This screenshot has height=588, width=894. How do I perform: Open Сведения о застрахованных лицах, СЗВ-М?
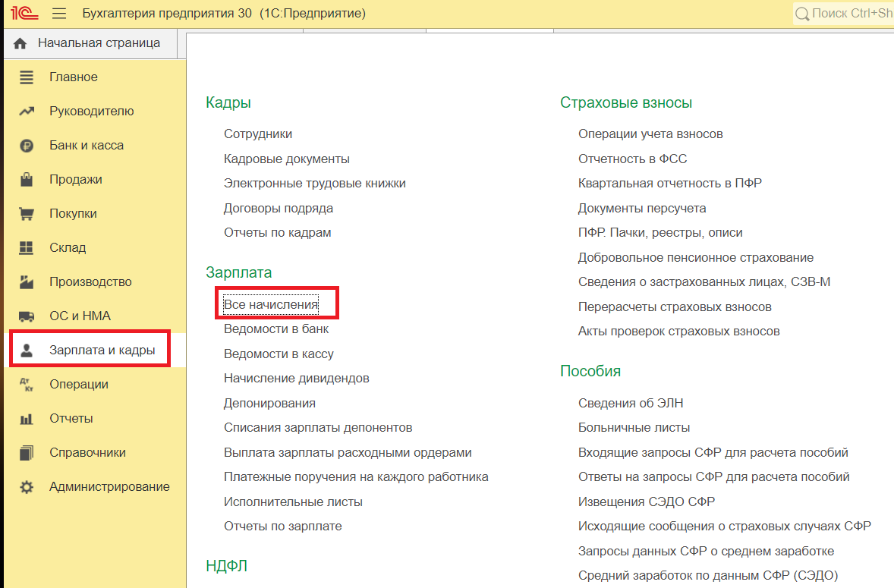coord(704,282)
